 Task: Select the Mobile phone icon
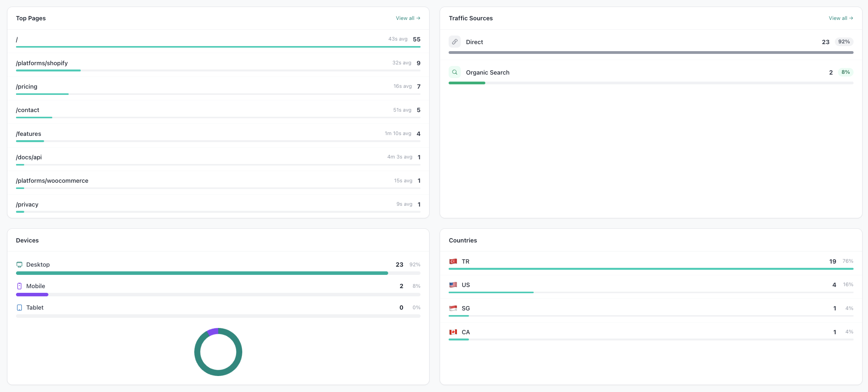point(20,285)
